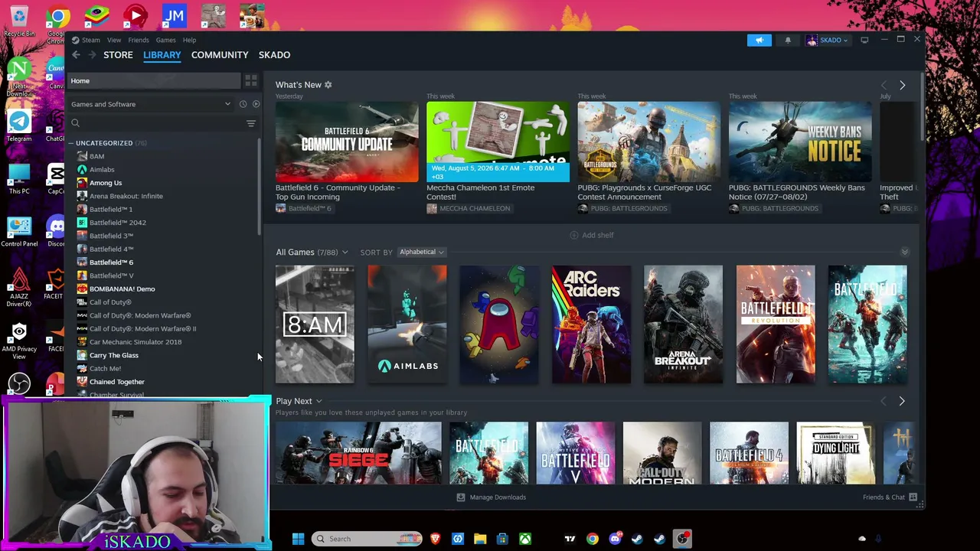Screen dimensions: 980x551
Task: Collapse the All Games shelf chevron
Action: click(x=904, y=252)
